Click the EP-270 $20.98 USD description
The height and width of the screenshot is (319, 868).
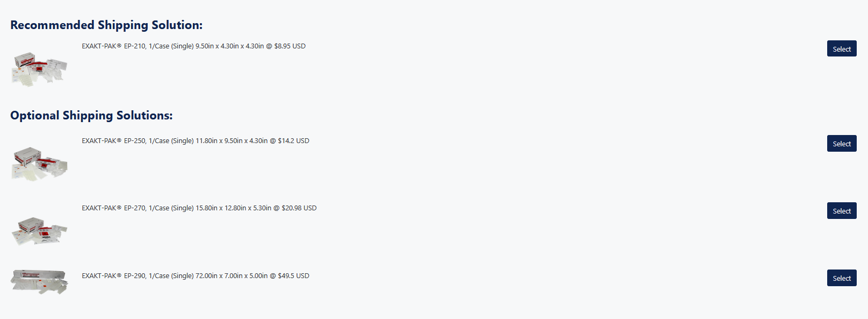199,208
